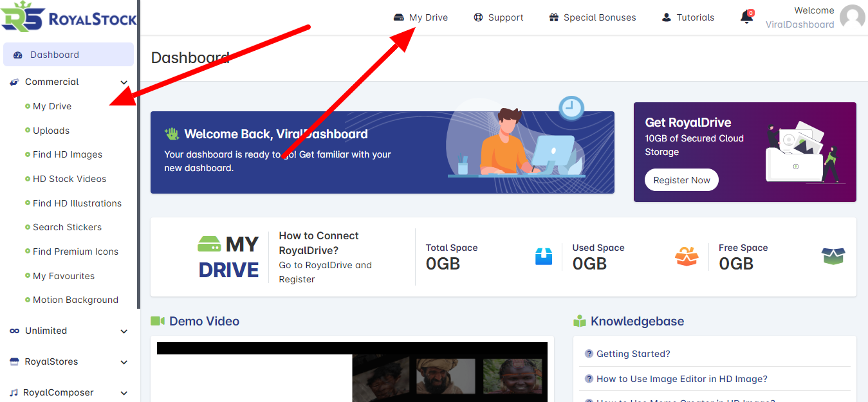
Task: Click the Free Space 0GB value
Action: (736, 264)
